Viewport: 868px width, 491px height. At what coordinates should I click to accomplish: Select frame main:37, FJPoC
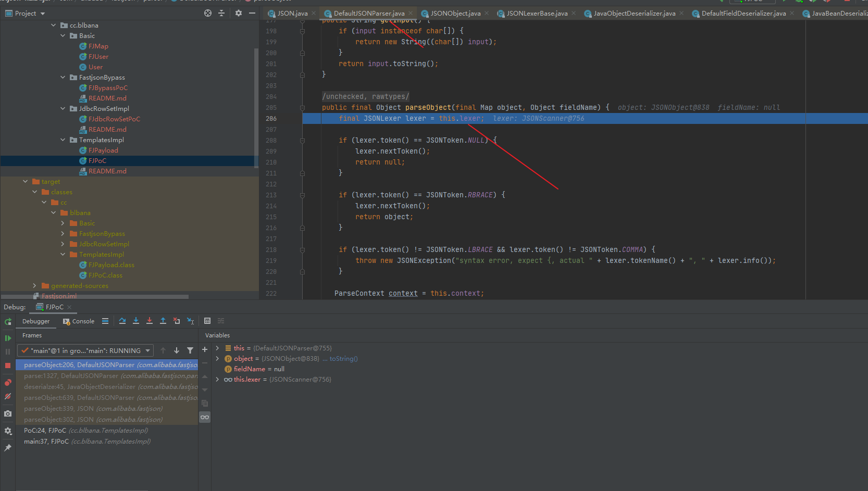107,441
